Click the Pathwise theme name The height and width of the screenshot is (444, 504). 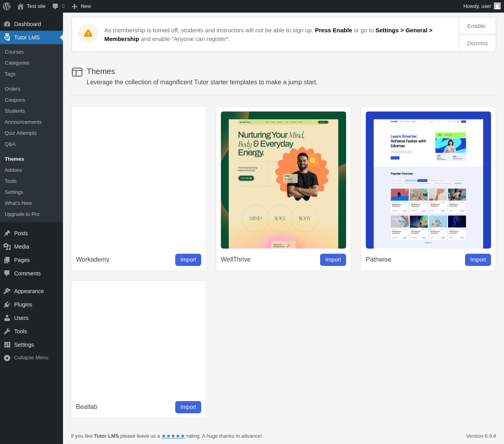(x=378, y=260)
